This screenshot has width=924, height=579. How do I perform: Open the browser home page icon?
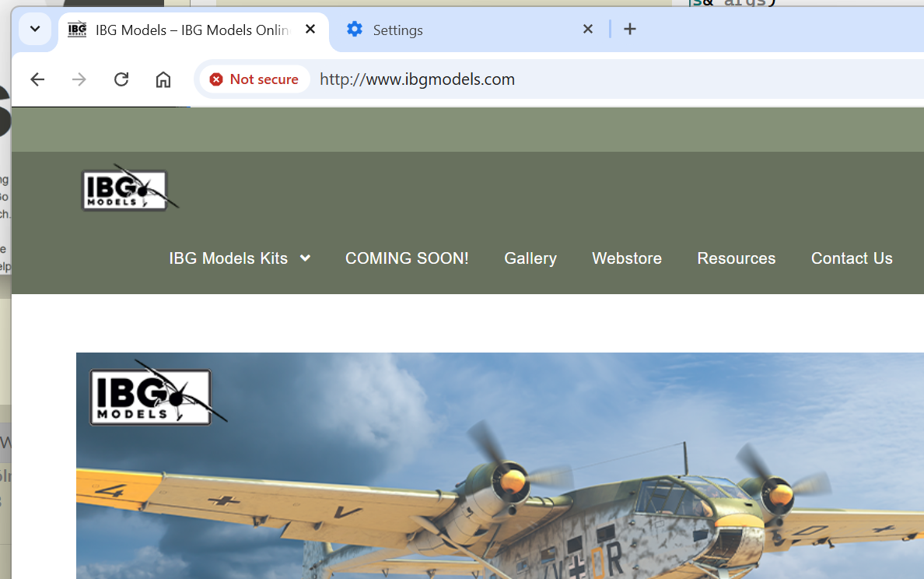[x=163, y=79]
